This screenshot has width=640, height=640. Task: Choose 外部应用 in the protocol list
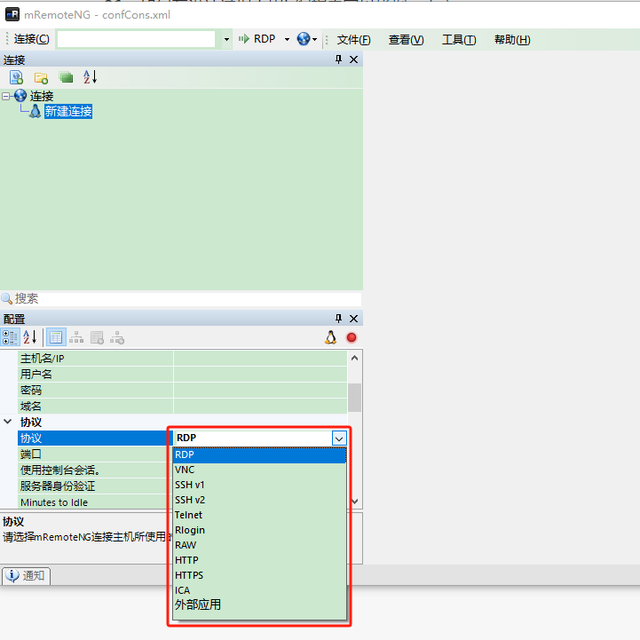(x=260, y=605)
